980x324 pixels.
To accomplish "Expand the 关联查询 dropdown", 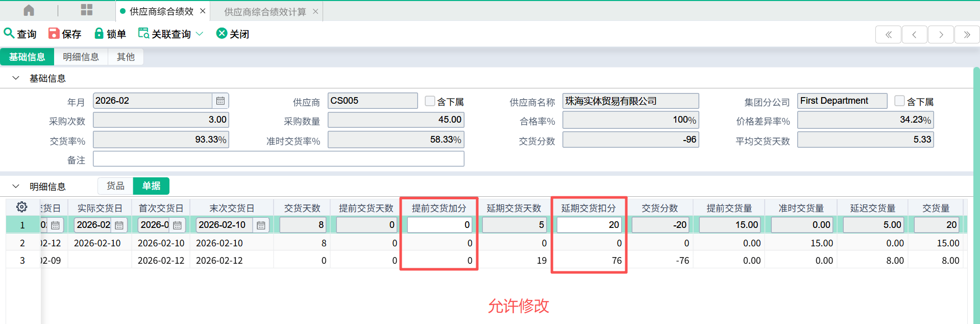I will tap(200, 34).
